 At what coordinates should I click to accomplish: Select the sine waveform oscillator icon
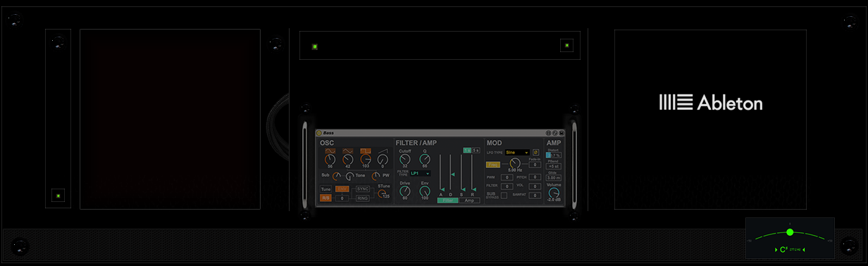[330, 151]
